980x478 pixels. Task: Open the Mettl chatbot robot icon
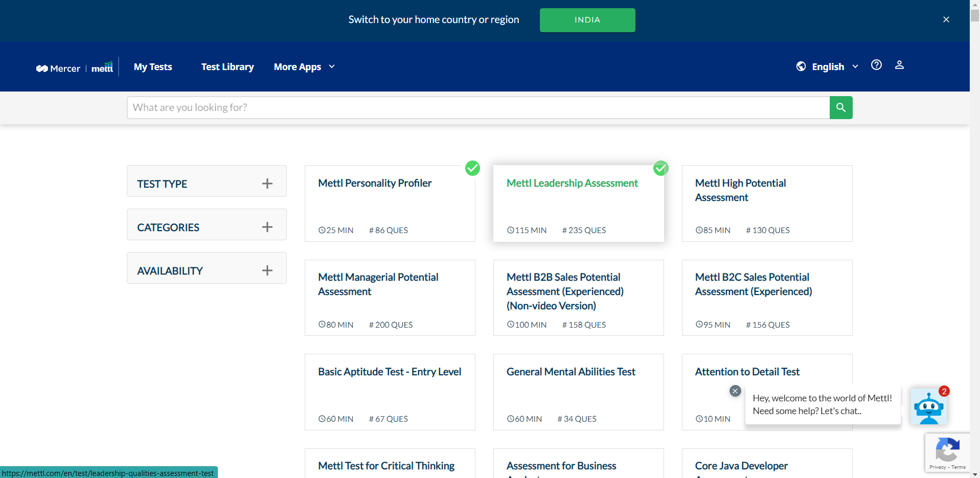[928, 406]
